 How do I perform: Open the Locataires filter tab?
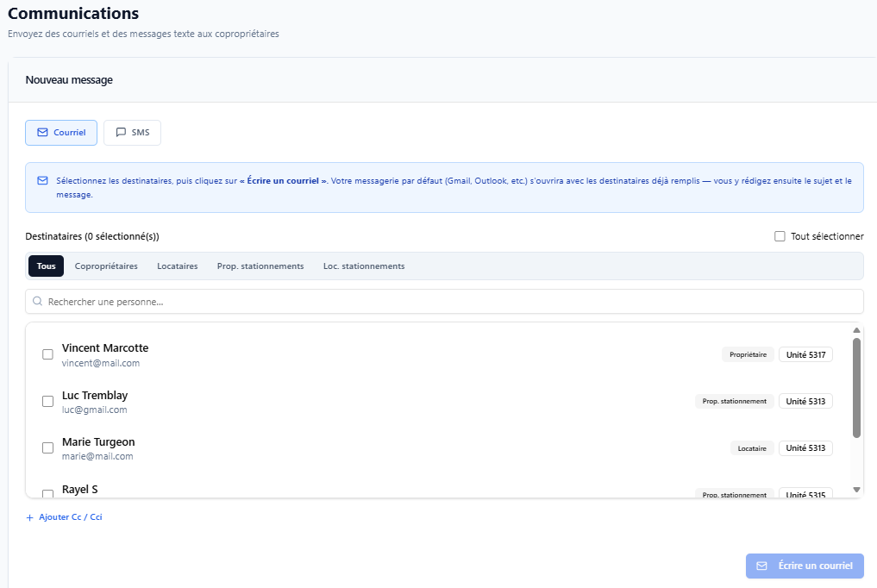click(x=178, y=266)
